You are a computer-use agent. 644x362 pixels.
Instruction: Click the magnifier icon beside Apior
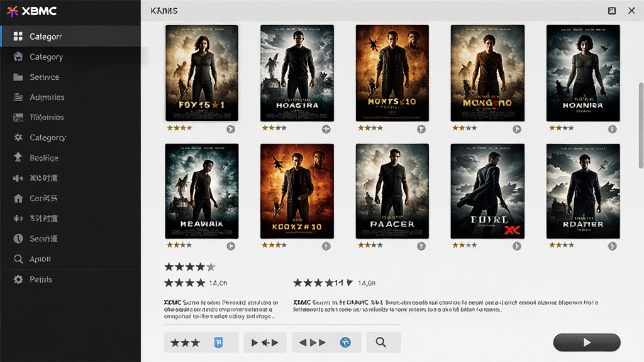tap(18, 259)
